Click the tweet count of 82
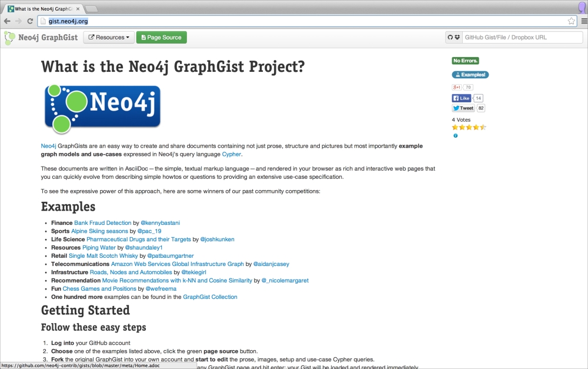588x369 pixels. point(481,108)
